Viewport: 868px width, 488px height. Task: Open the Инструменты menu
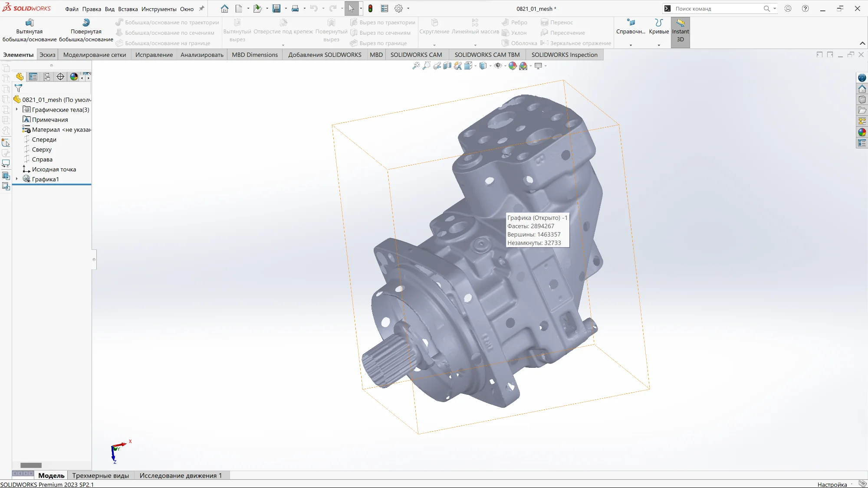click(x=159, y=9)
